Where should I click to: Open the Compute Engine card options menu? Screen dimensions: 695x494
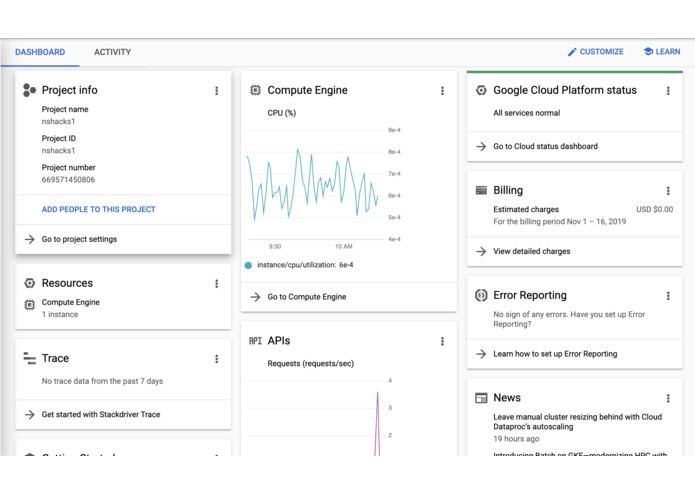443,91
